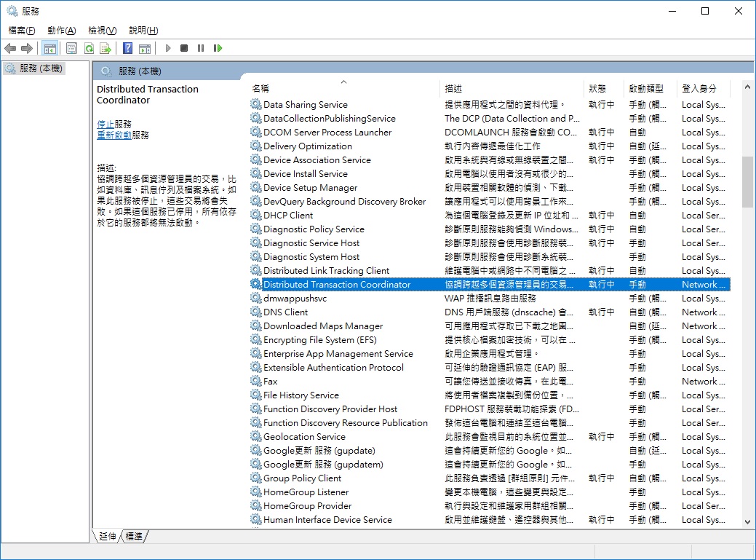Open Help via the blue question mark icon

coord(127,48)
